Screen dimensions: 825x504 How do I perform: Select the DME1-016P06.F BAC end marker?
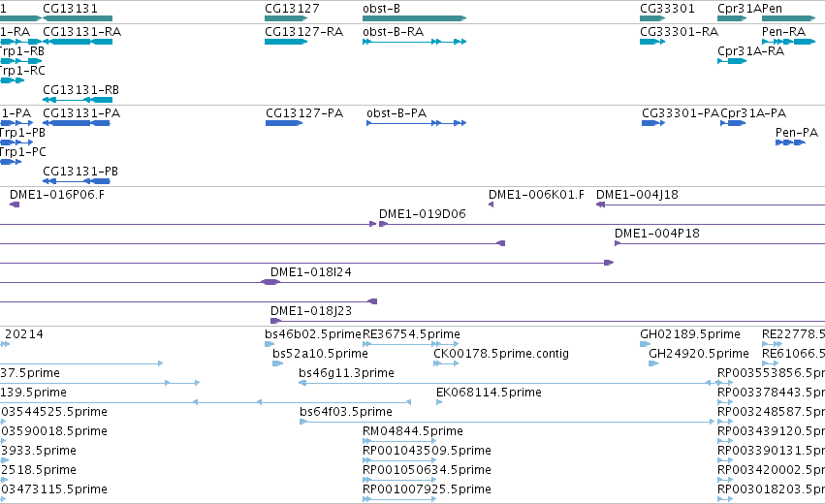click(x=15, y=205)
